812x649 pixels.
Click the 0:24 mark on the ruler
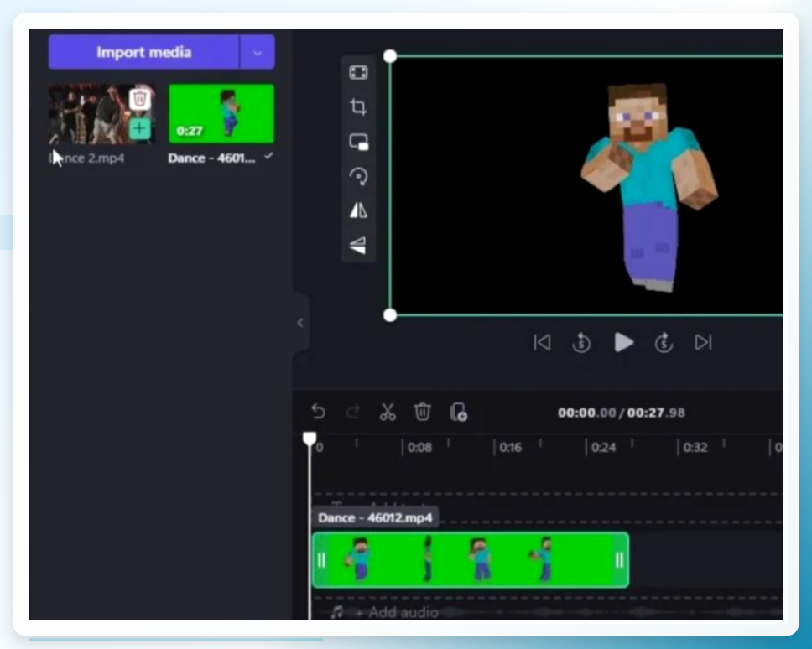coord(603,447)
